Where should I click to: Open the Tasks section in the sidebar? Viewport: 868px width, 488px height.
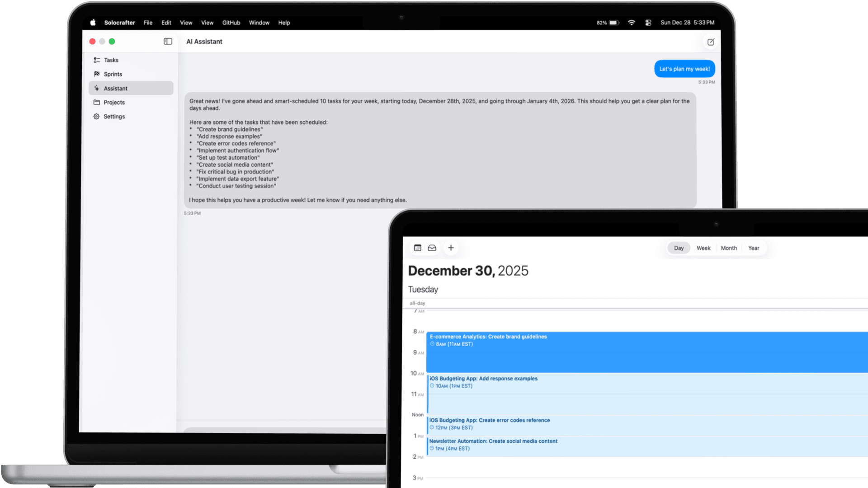[x=111, y=60]
